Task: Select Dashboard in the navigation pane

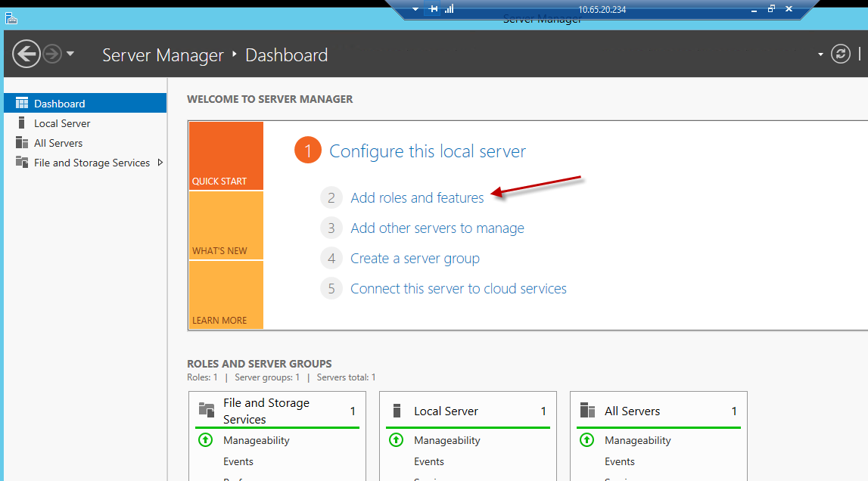Action: tap(86, 104)
